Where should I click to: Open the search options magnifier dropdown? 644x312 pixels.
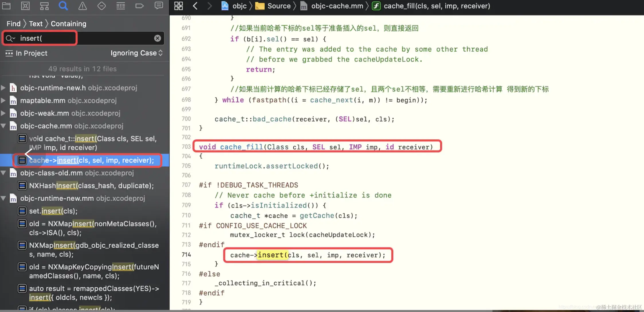pos(10,38)
